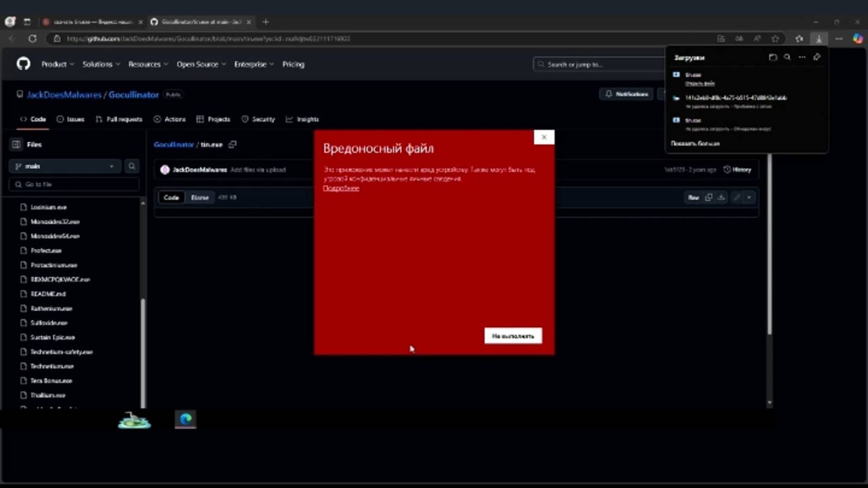Open a new browser tab with plus
Screen dimensions: 868x488
click(x=266, y=22)
